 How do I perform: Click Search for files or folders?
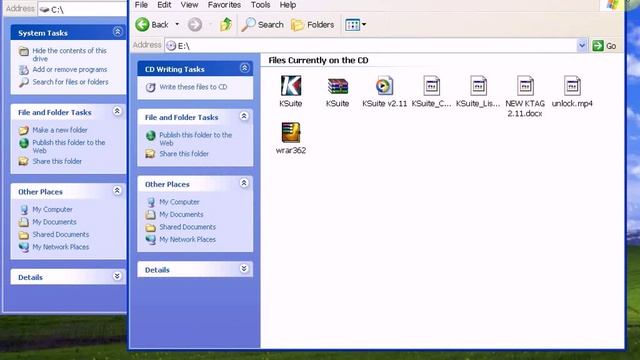coord(71,82)
